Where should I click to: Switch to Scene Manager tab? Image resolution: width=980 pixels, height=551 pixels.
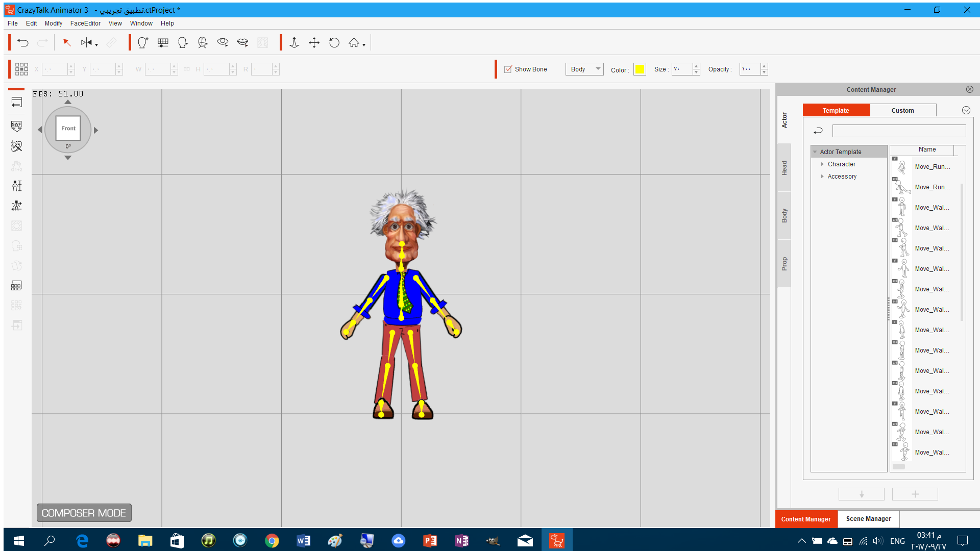869,519
